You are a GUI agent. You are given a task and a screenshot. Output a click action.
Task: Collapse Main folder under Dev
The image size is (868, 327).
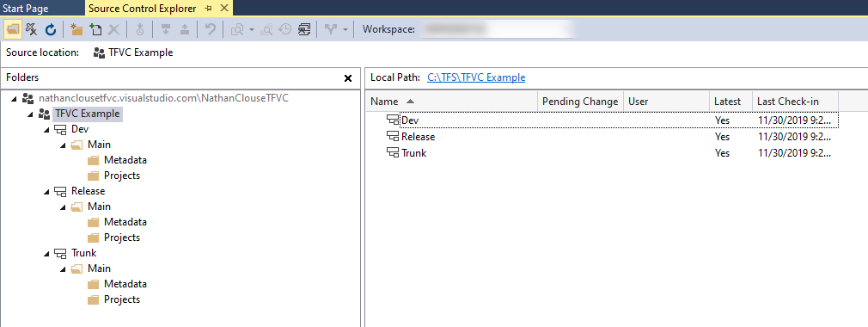coord(63,145)
